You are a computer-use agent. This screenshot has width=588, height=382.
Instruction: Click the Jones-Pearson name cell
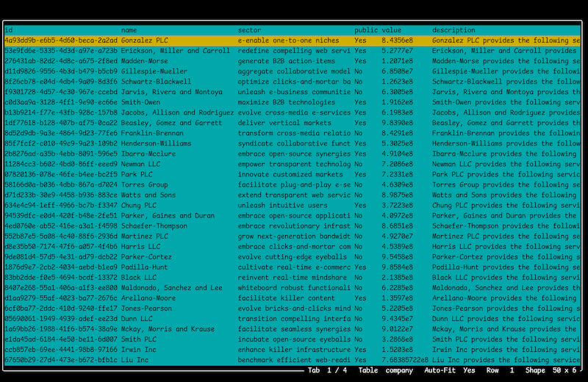146,308
